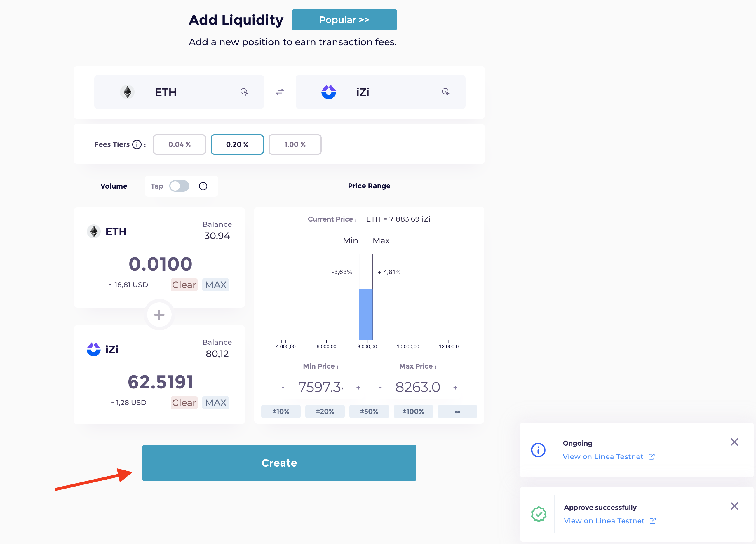This screenshot has width=756, height=544.
Task: Close the Ongoing notification
Action: point(734,442)
